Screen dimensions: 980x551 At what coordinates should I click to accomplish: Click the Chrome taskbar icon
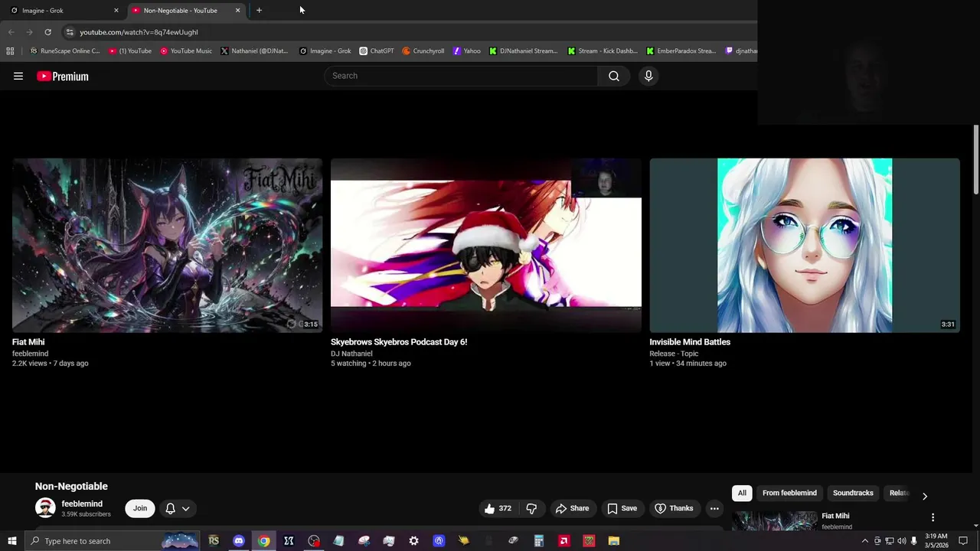pyautogui.click(x=263, y=541)
